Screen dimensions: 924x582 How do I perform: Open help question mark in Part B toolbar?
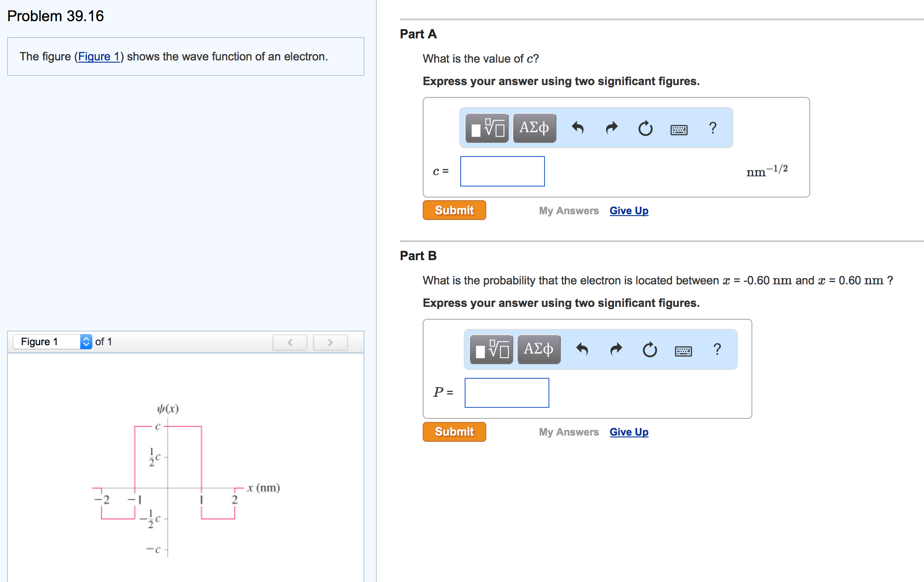point(717,349)
